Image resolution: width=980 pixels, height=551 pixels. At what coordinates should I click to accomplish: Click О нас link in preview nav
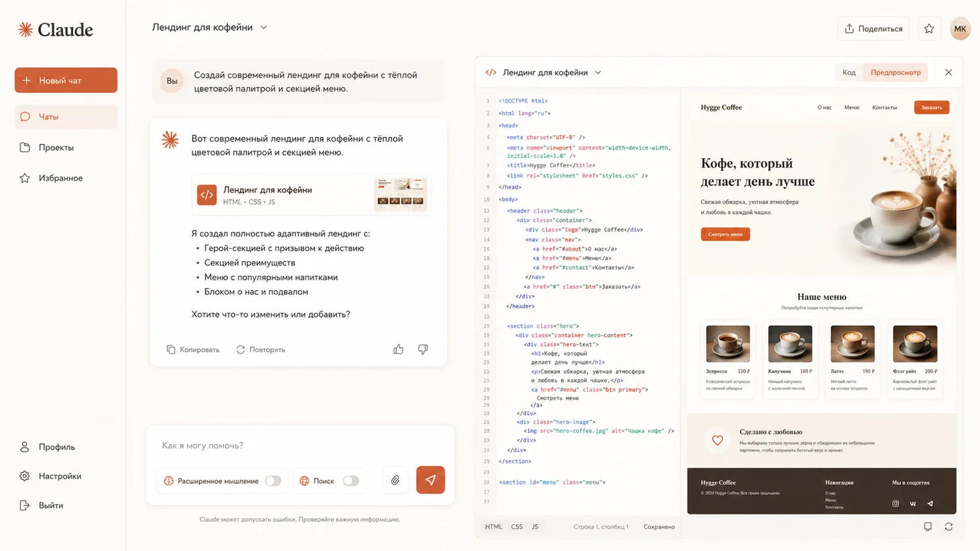pos(825,108)
